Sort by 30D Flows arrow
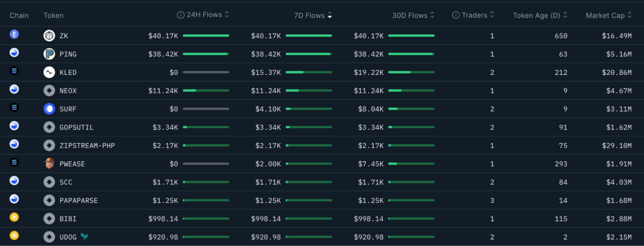This screenshot has height=246, width=644. coord(432,15)
